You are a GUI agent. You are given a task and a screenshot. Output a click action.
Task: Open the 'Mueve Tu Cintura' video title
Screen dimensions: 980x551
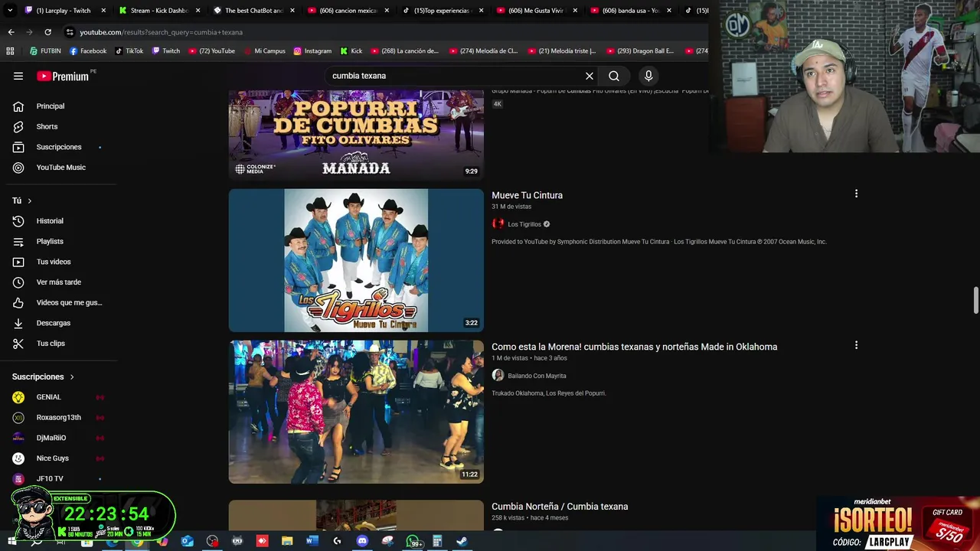coord(527,195)
